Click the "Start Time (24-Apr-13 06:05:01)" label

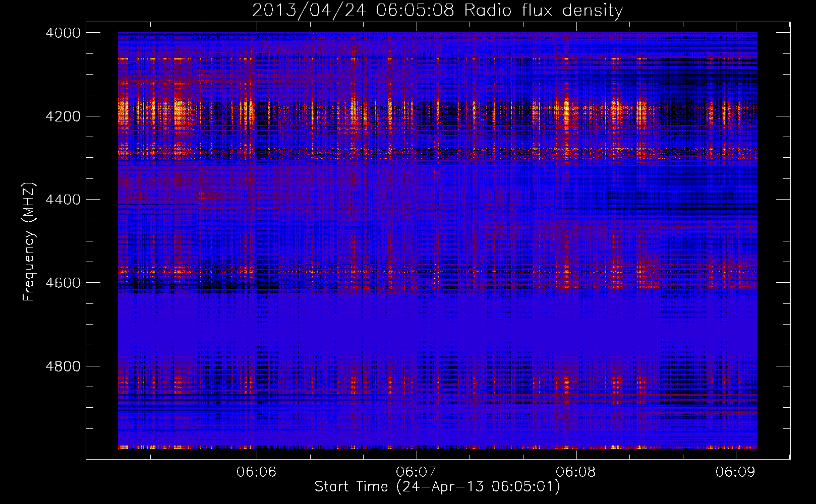coord(437,487)
